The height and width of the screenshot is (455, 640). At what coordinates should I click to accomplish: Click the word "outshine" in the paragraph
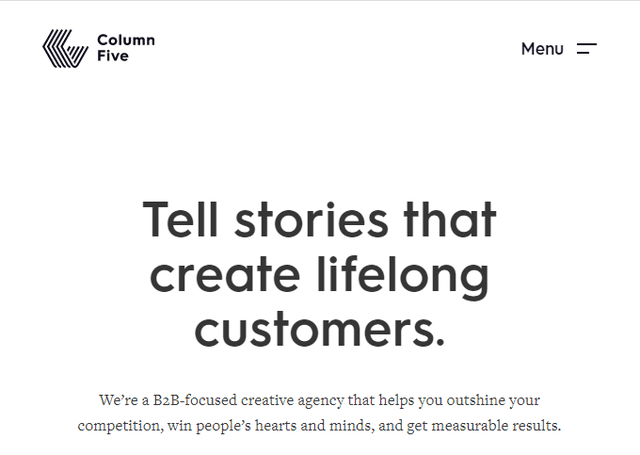(x=475, y=400)
